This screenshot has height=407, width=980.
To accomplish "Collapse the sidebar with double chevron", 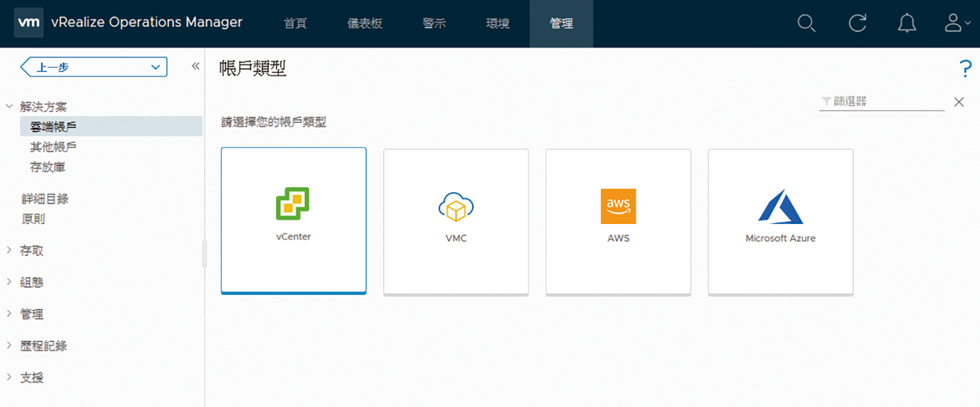I will tap(195, 66).
